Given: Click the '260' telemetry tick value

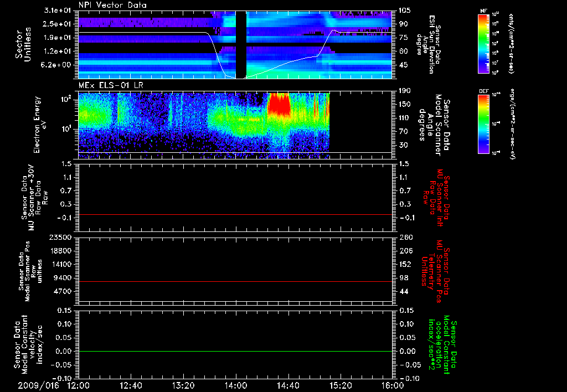Looking at the screenshot, I should point(405,238).
